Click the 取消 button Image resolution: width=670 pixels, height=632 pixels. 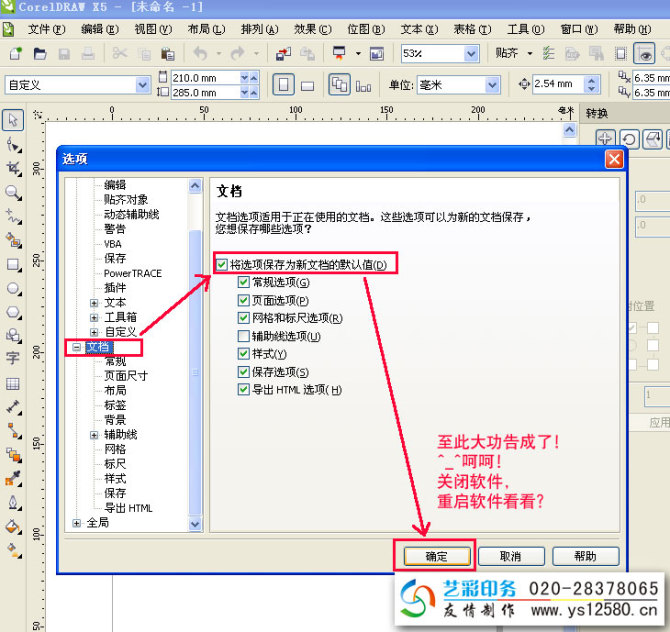[x=511, y=556]
